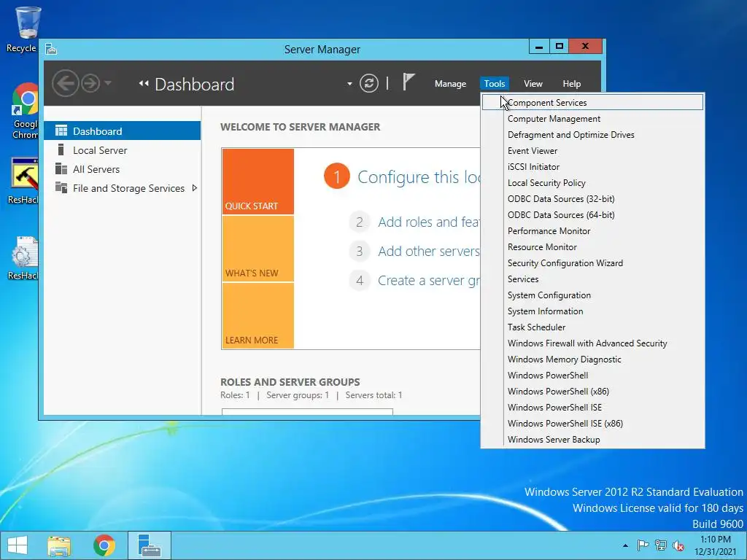
Task: Go to Local Server in the sidebar
Action: pyautogui.click(x=122, y=150)
